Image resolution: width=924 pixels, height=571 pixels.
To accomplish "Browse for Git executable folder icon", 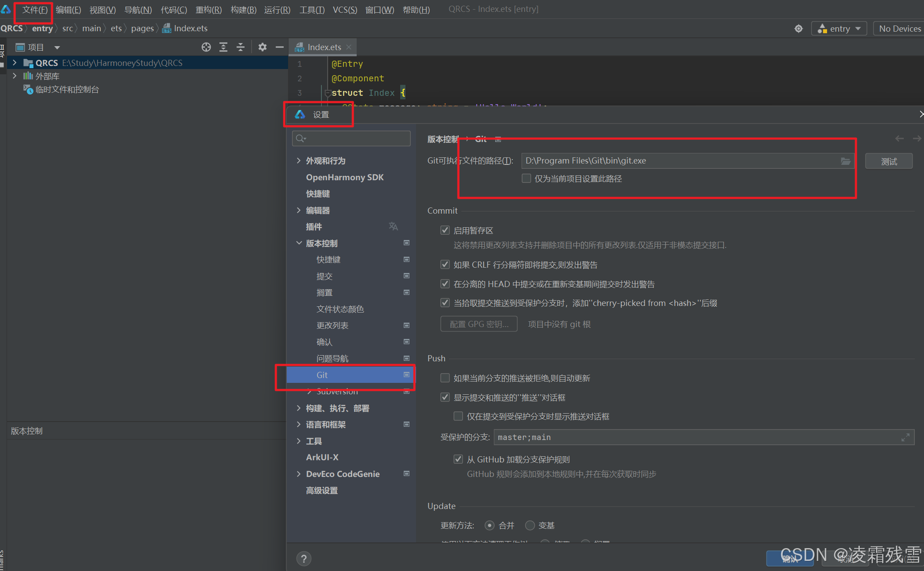I will pyautogui.click(x=845, y=161).
